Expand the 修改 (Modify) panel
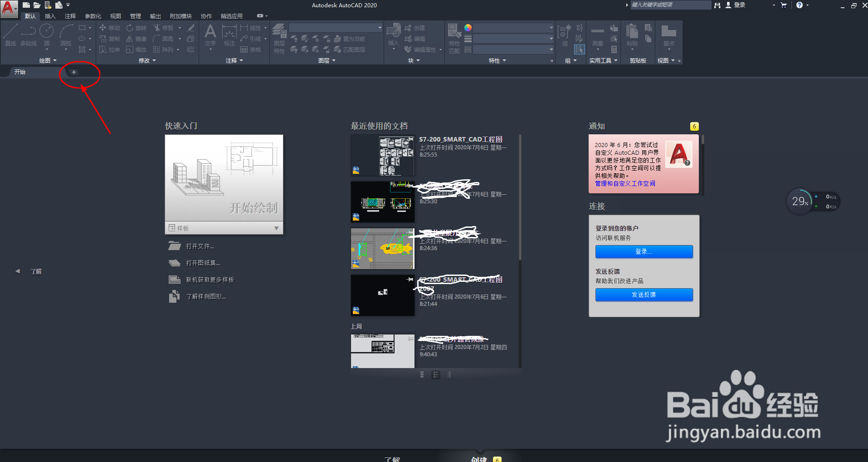This screenshot has height=462, width=868. click(147, 60)
